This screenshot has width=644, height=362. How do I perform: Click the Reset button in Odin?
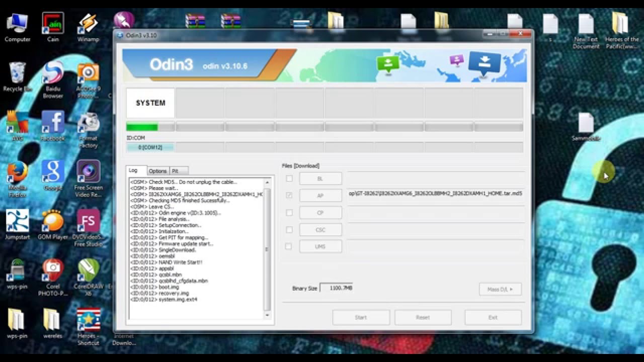pos(423,317)
